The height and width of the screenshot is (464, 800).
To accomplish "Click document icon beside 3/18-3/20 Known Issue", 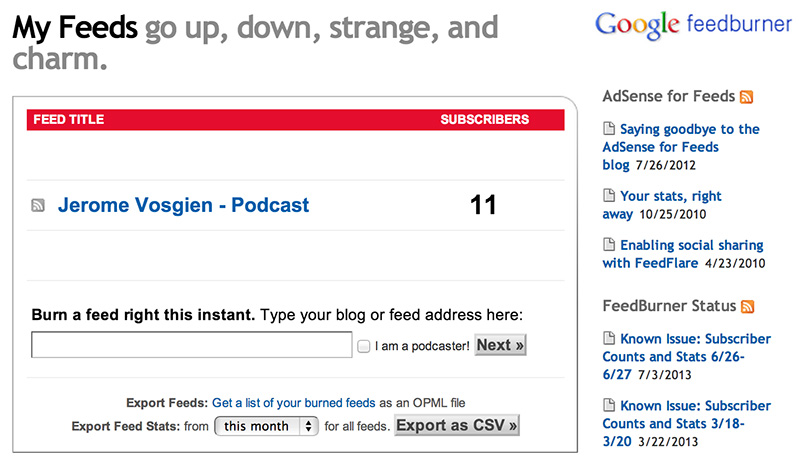I will coord(609,405).
